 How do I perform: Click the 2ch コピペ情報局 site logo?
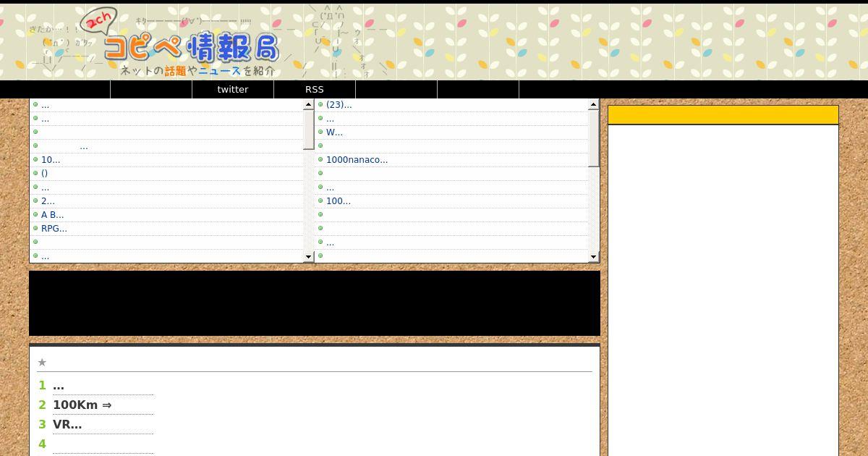tap(181, 43)
